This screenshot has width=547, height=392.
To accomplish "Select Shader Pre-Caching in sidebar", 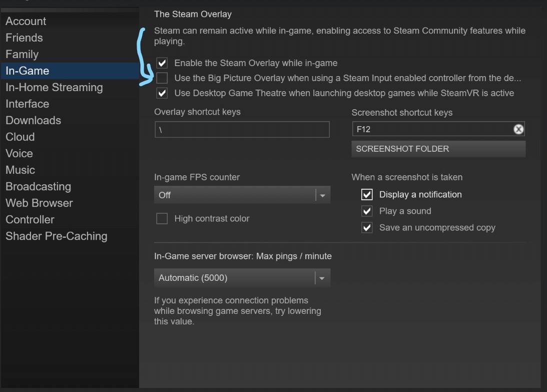I will tap(56, 236).
